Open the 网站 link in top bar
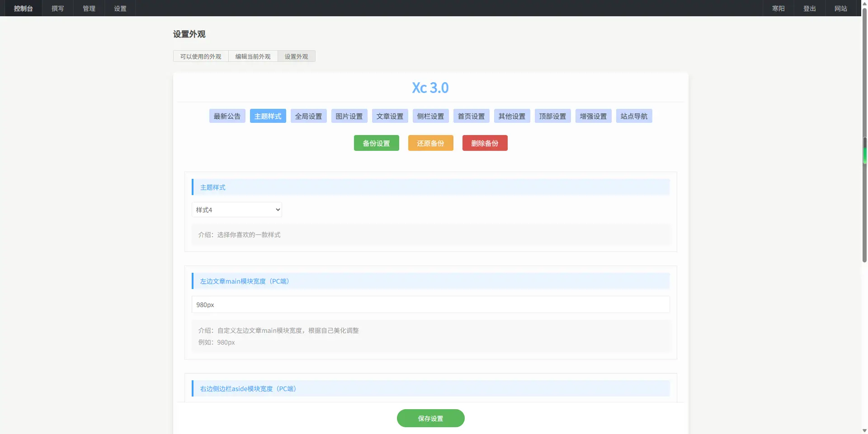 pos(840,9)
